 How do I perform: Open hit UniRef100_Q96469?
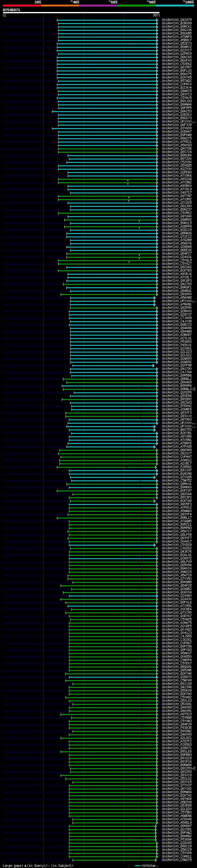[x=177, y=382]
